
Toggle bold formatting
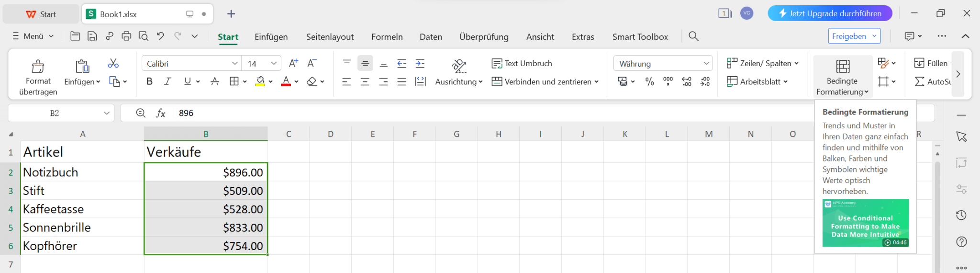pos(149,82)
